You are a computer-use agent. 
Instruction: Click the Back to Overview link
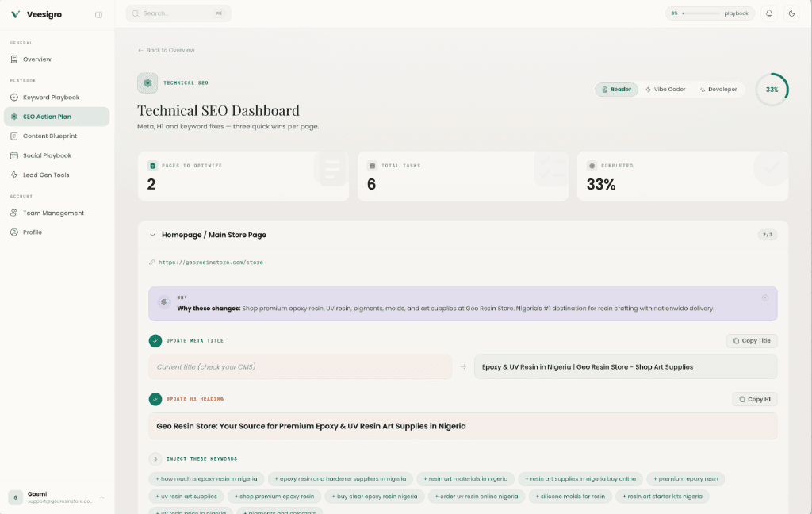pyautogui.click(x=167, y=50)
